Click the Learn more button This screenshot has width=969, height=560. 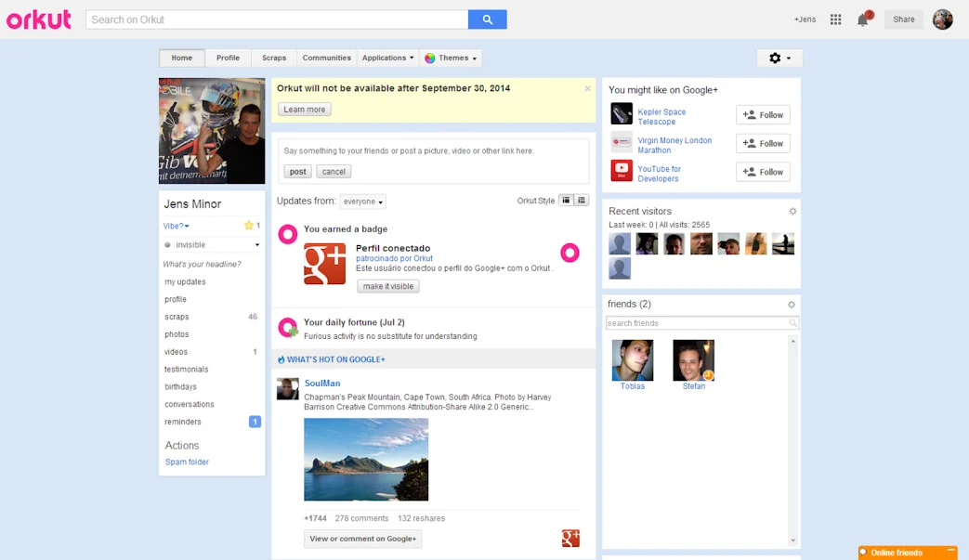coord(304,110)
